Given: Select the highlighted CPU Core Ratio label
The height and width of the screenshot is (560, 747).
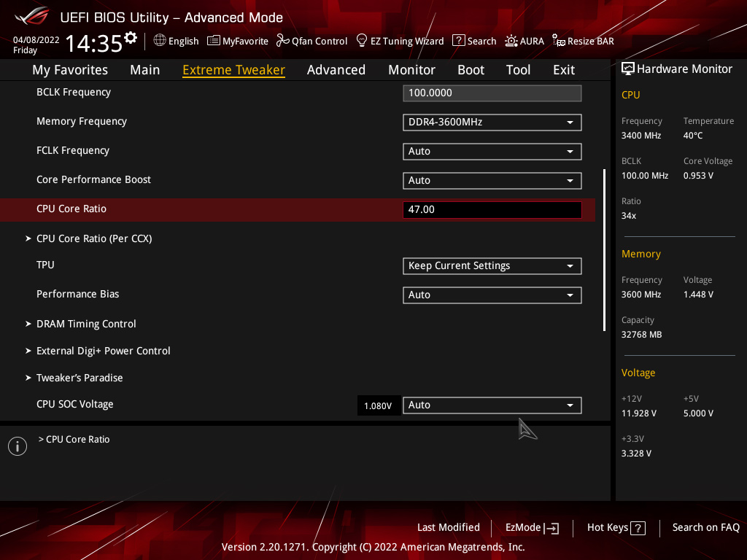Looking at the screenshot, I should pyautogui.click(x=71, y=209).
